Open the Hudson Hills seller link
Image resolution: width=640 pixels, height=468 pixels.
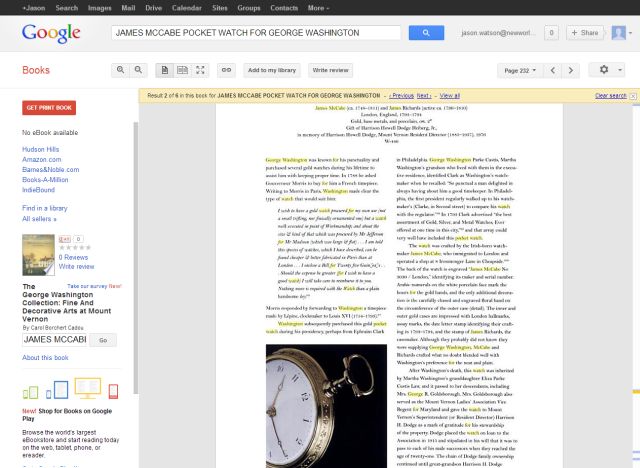[x=40, y=149]
